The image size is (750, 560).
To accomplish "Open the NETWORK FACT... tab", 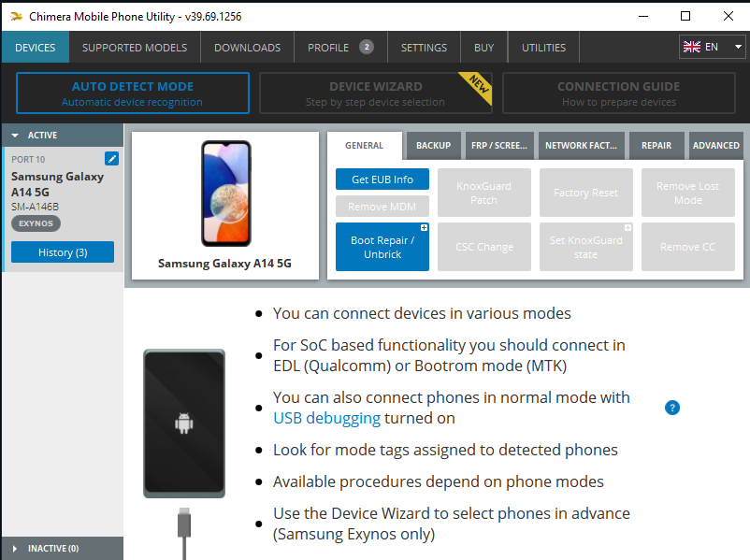I will coord(581,146).
